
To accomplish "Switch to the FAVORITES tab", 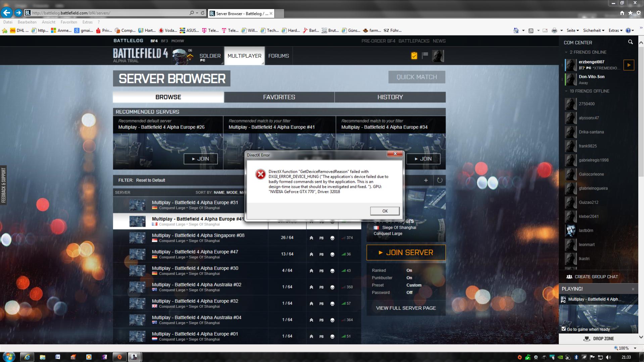I will point(279,97).
